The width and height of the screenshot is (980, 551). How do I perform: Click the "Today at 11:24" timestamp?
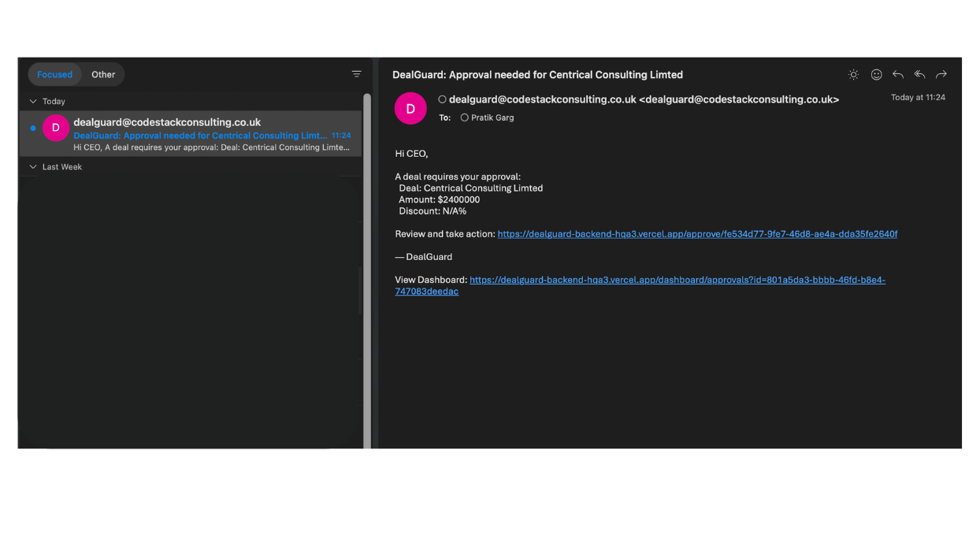[918, 98]
